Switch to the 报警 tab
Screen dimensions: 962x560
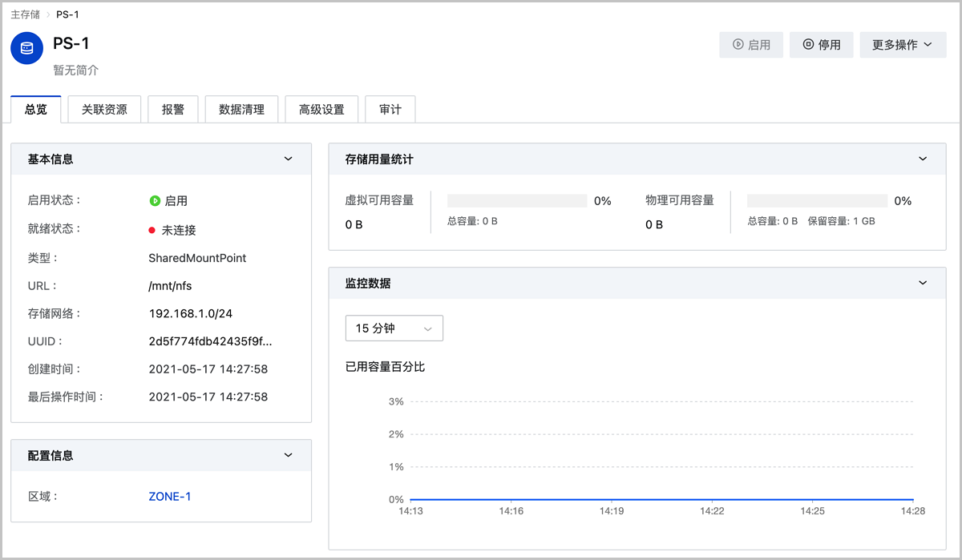coord(173,110)
